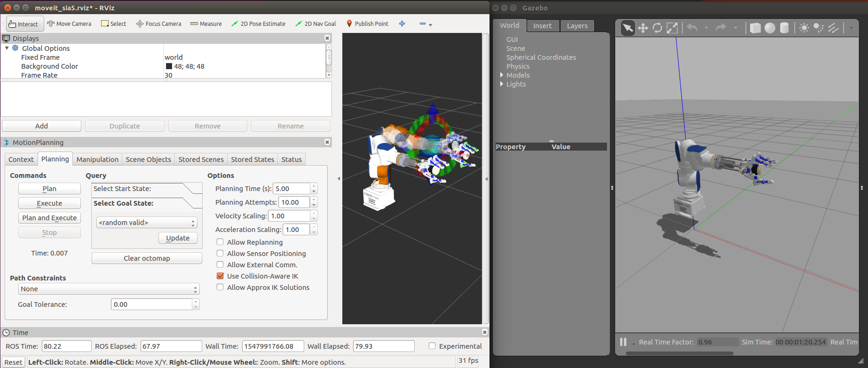The height and width of the screenshot is (368, 868).
Task: Click Add display button
Action: (x=41, y=126)
